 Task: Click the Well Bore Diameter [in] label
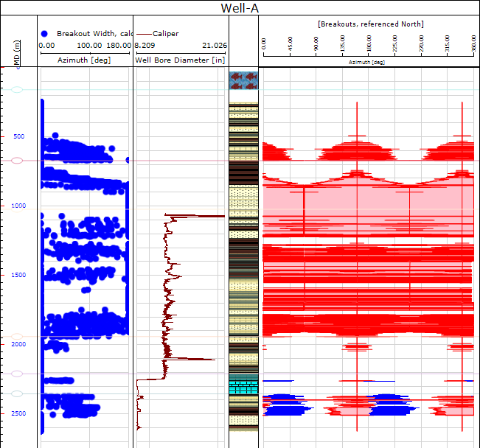(x=180, y=60)
